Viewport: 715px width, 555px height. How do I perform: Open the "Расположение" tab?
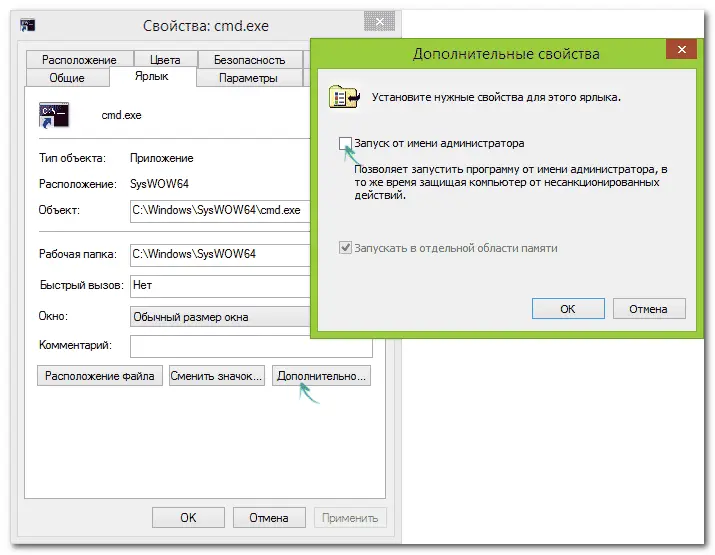tap(80, 60)
